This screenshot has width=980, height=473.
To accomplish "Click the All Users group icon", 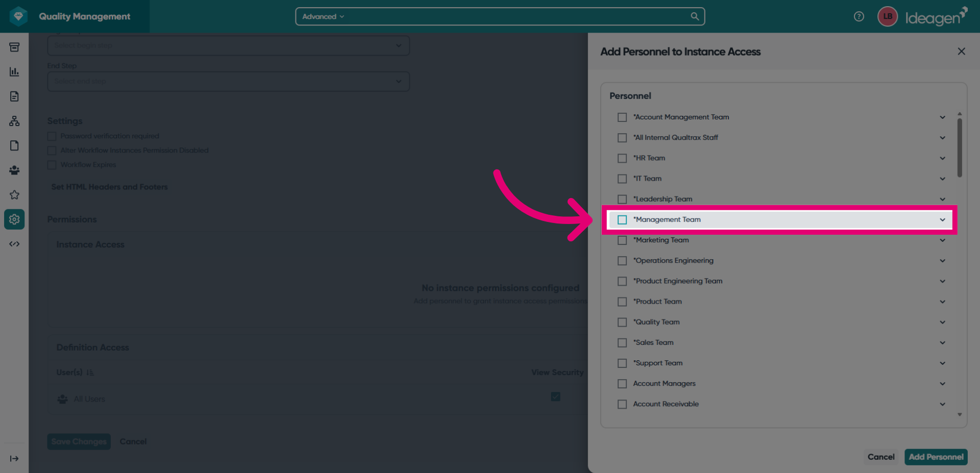I will [x=63, y=399].
